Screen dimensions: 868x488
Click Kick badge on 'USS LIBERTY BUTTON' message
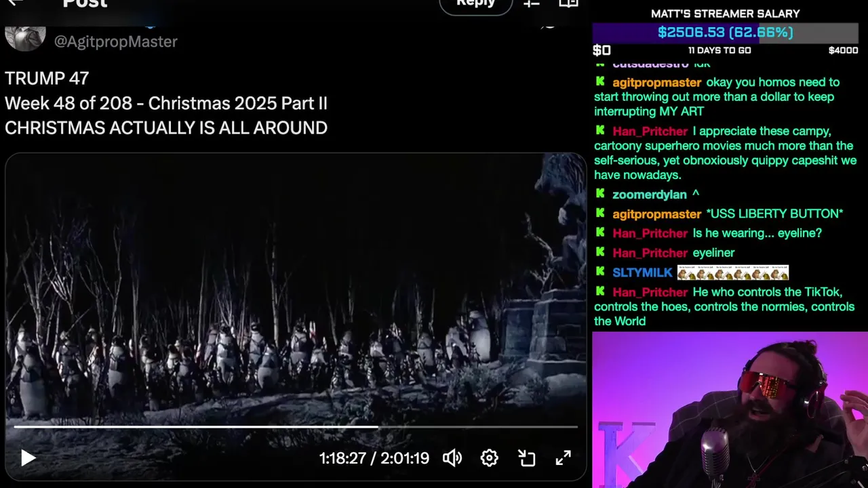[x=600, y=213]
